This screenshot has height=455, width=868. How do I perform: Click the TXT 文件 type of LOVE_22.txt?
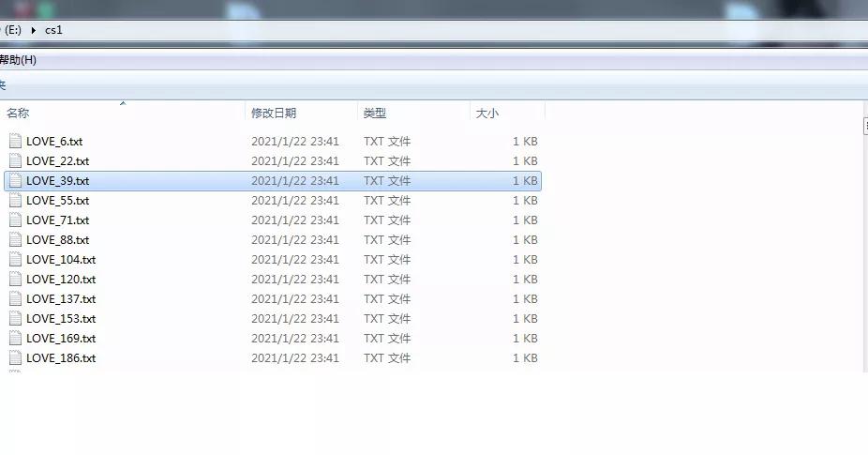point(387,160)
